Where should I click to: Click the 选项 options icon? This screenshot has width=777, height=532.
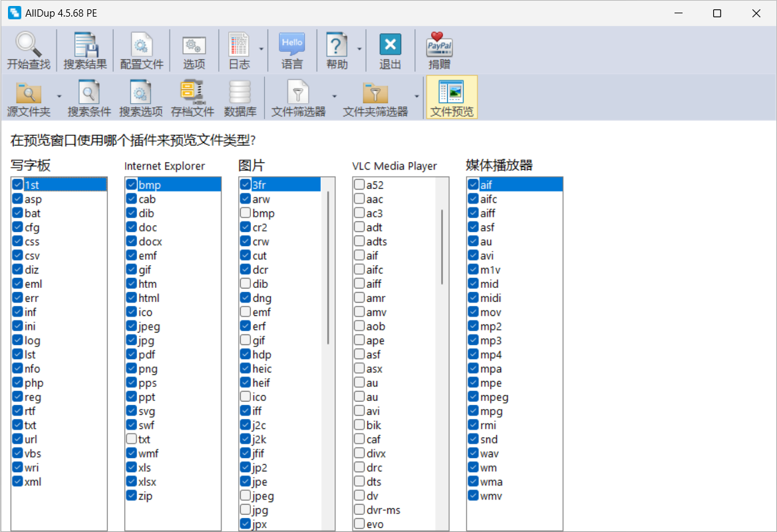[x=194, y=45]
